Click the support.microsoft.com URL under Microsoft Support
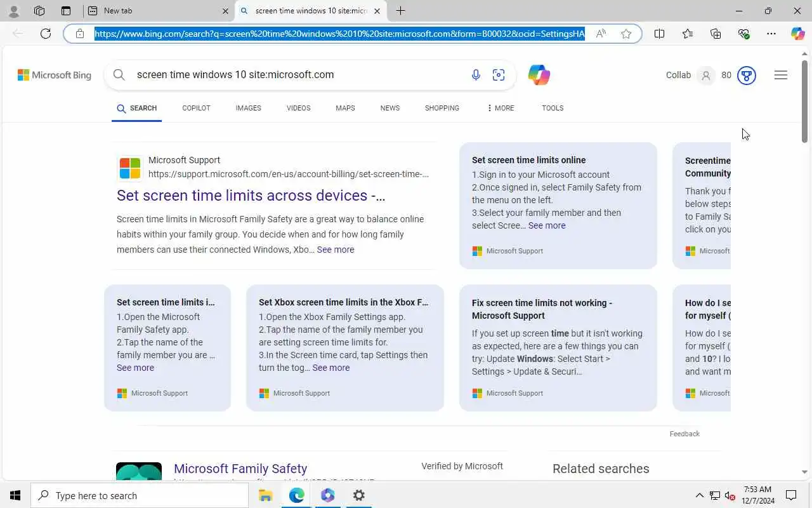 coord(289,174)
